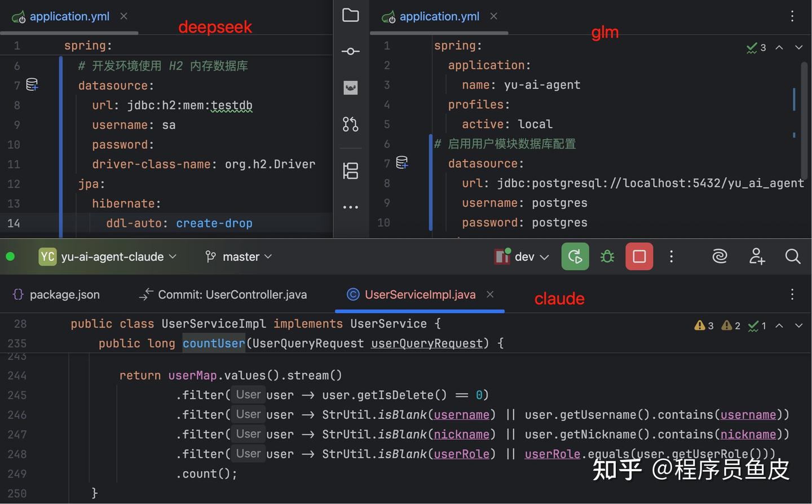Screen dimensions: 812x504
Task: Click the 'create-drop' ddl-auto value
Action: pos(214,223)
